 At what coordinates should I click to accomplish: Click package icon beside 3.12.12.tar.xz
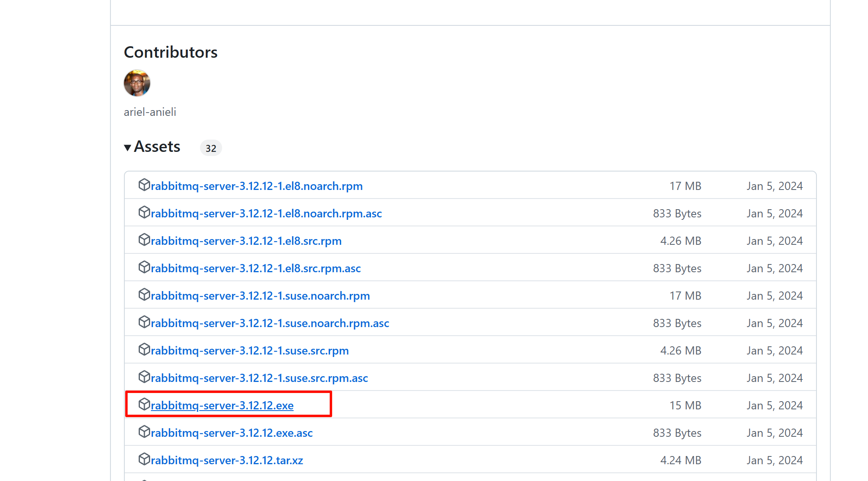[x=144, y=459]
